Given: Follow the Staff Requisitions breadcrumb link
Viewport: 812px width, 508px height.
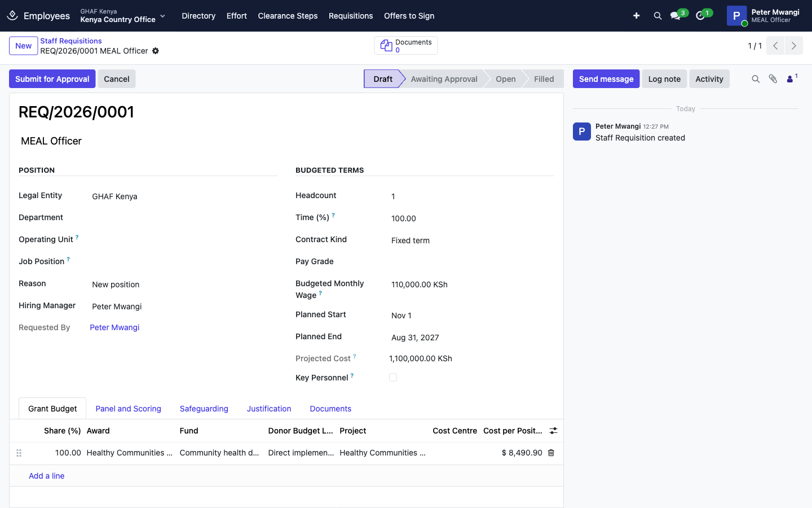Looking at the screenshot, I should pyautogui.click(x=71, y=41).
